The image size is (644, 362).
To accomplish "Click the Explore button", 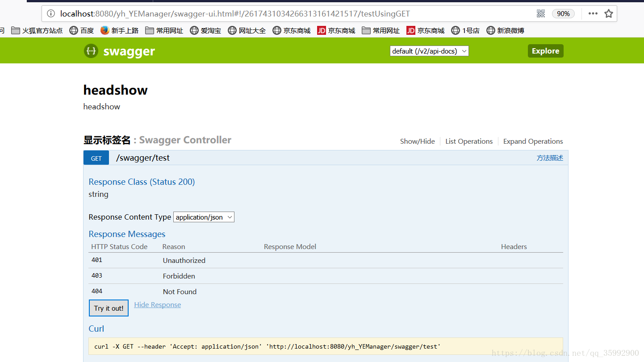I will [545, 51].
